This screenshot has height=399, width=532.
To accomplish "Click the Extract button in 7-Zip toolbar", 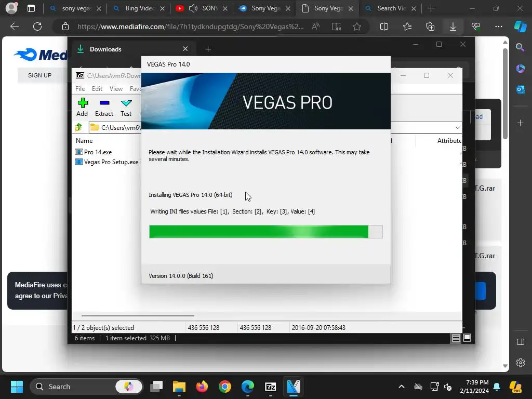I will tap(104, 107).
